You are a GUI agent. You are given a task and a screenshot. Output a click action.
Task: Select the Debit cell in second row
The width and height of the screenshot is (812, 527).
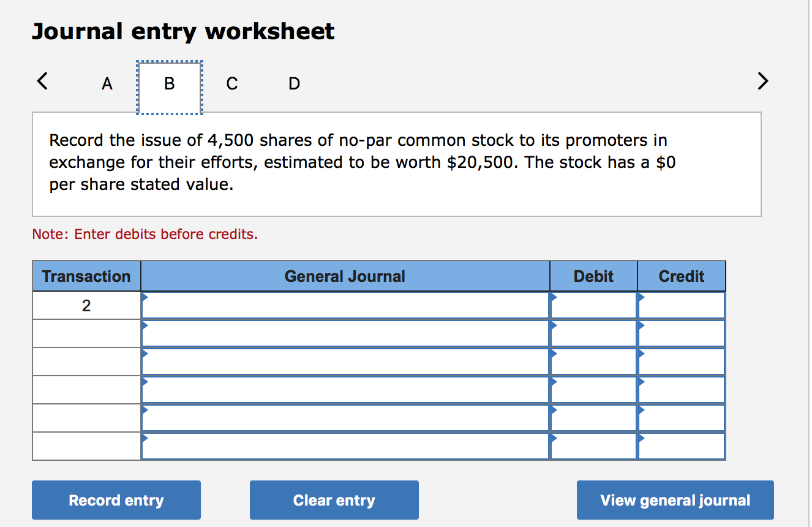[593, 333]
